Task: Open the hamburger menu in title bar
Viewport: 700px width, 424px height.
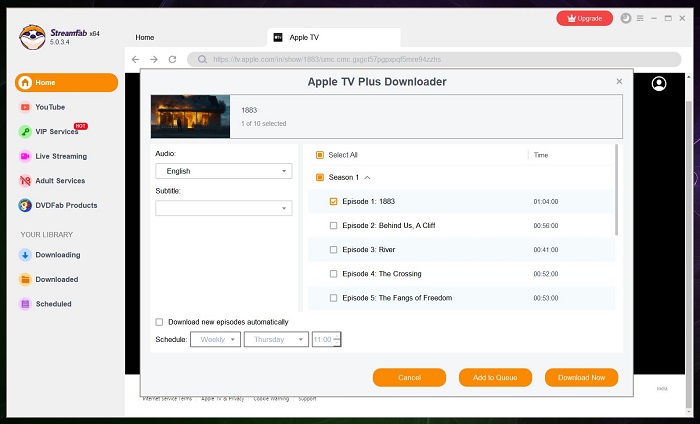Action: pyautogui.click(x=640, y=18)
